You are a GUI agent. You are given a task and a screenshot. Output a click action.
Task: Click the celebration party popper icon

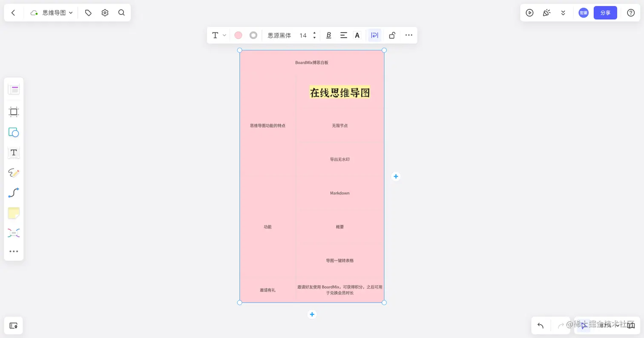[x=546, y=13]
